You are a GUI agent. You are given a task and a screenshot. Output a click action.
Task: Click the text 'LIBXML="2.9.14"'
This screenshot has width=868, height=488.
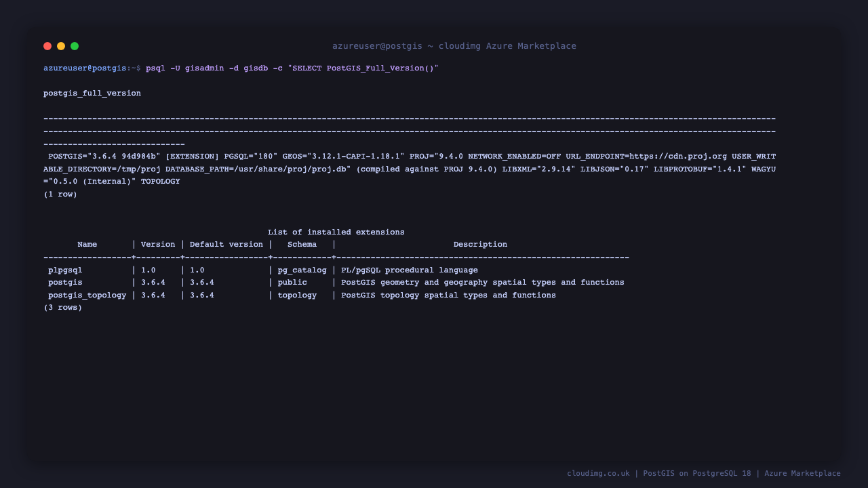pos(538,169)
